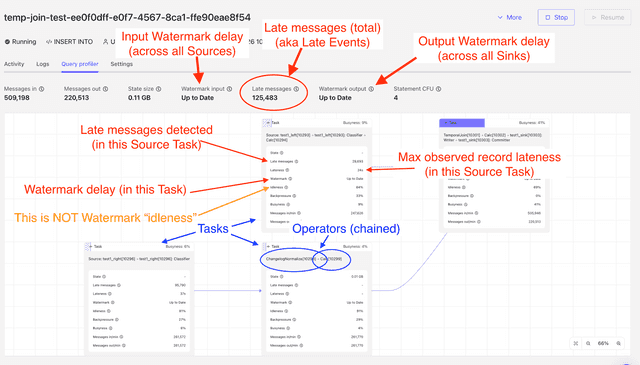This screenshot has width=640, height=365.
Task: Show Backpressure info in test1_left source task
Action: [x=294, y=196]
